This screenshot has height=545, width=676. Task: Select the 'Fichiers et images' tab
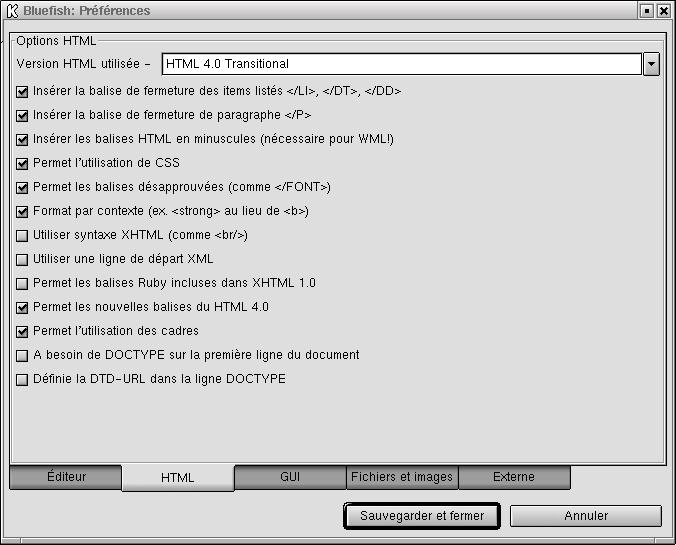click(402, 477)
